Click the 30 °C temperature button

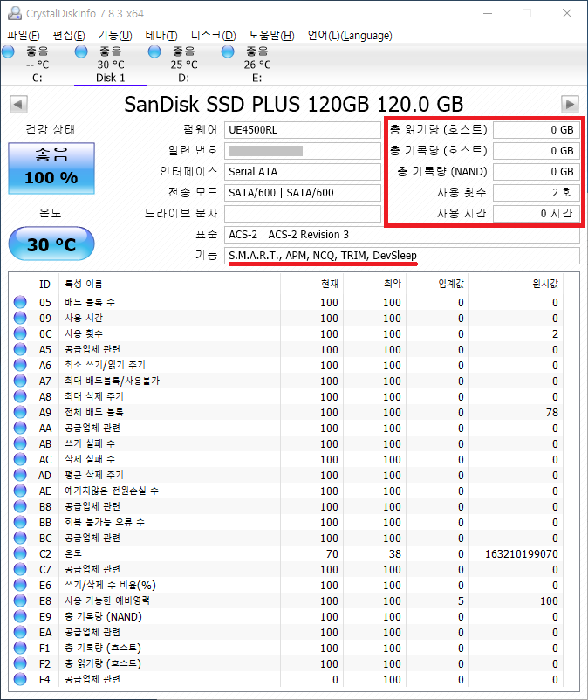pyautogui.click(x=51, y=244)
